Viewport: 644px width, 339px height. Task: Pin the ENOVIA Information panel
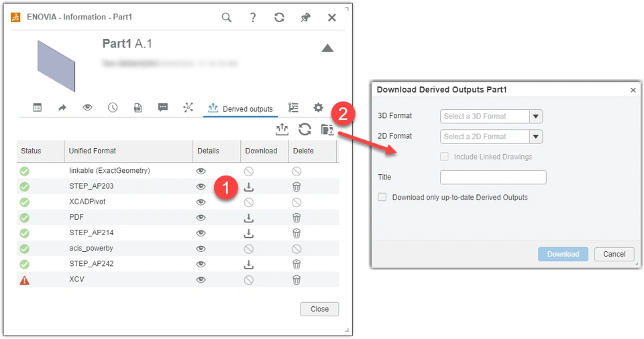(x=306, y=17)
